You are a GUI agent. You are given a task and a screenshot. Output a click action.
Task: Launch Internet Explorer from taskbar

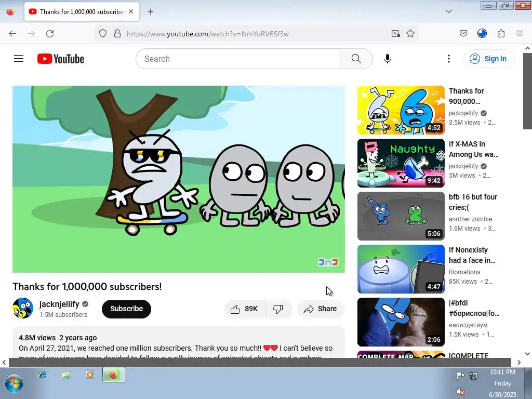pos(43,375)
